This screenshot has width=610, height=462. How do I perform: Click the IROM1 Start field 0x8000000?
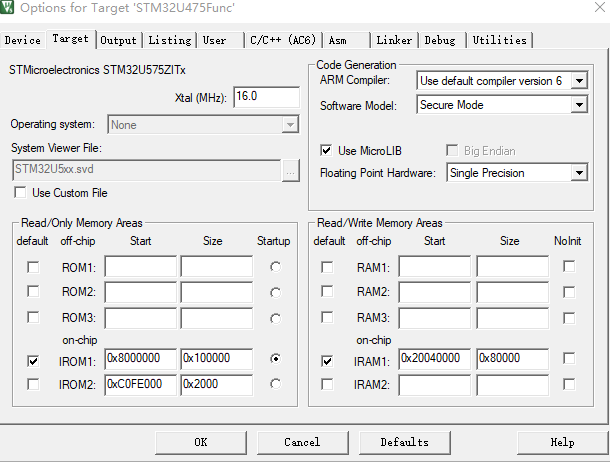pos(140,359)
